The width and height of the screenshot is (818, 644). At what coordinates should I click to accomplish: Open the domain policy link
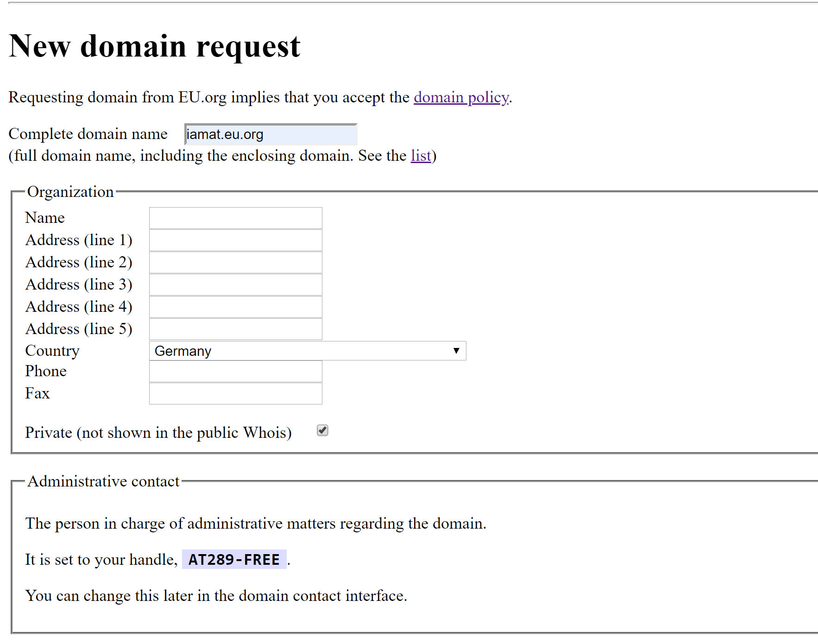(461, 97)
